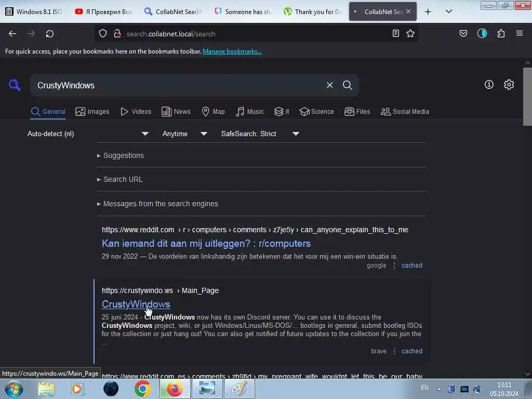Open search preferences gear icon
Screen dimensions: 532x399
coord(509,85)
